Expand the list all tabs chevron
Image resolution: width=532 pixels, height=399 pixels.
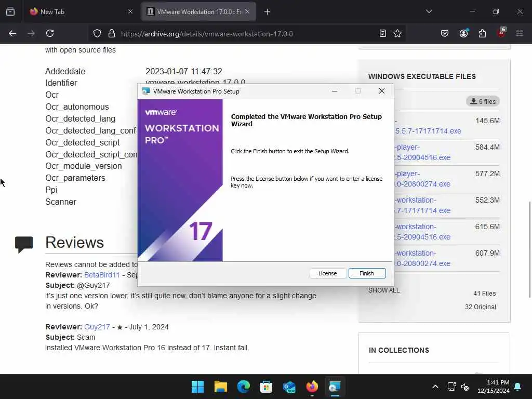click(429, 11)
